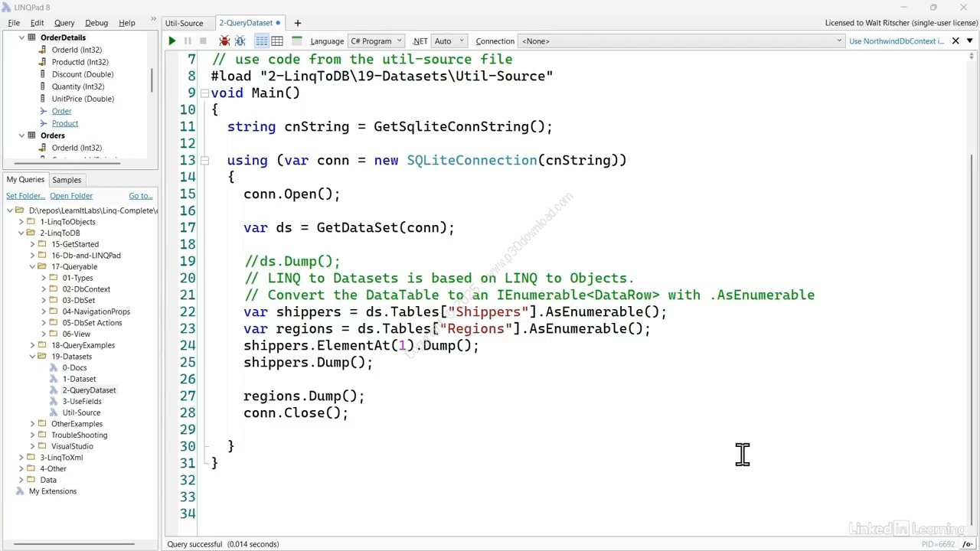The height and width of the screenshot is (551, 980).
Task: Open the .NET version dropdown
Action: [x=449, y=41]
